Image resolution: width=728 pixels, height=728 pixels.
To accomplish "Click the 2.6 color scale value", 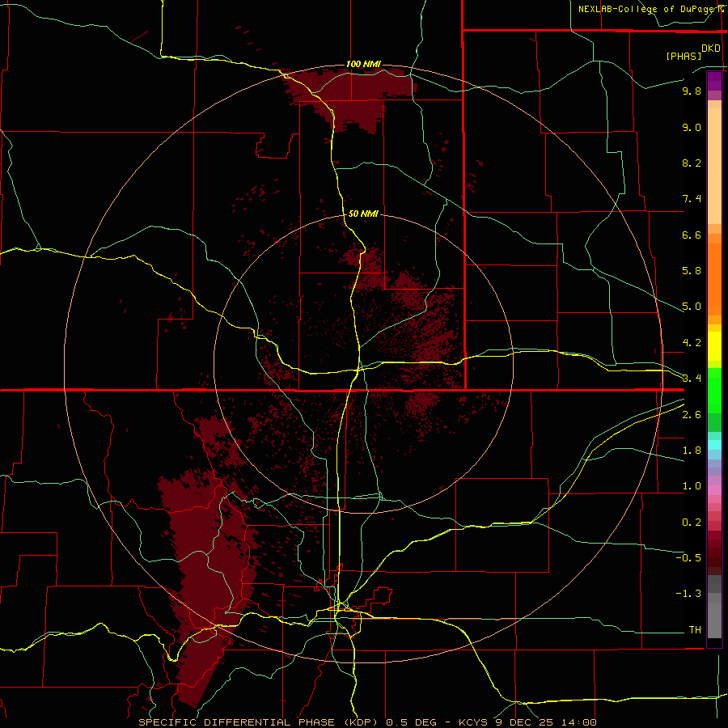I will point(692,415).
